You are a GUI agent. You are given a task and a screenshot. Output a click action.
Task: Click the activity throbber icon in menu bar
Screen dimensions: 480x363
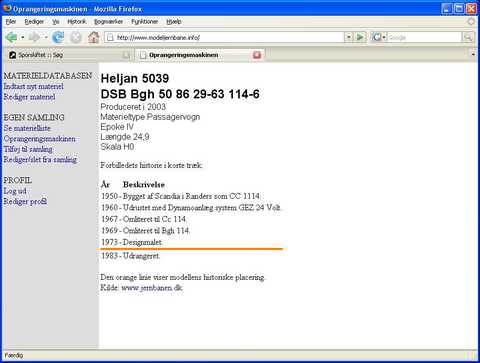471,22
